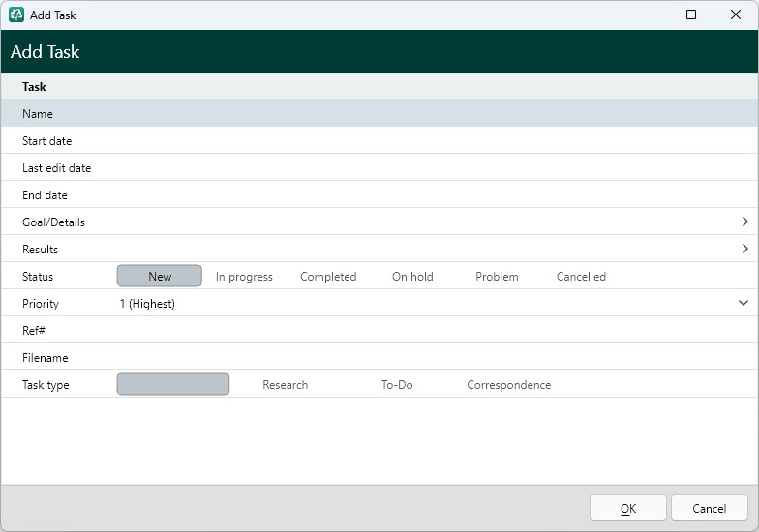
Task: Maximize the Add Task window
Action: point(691,15)
